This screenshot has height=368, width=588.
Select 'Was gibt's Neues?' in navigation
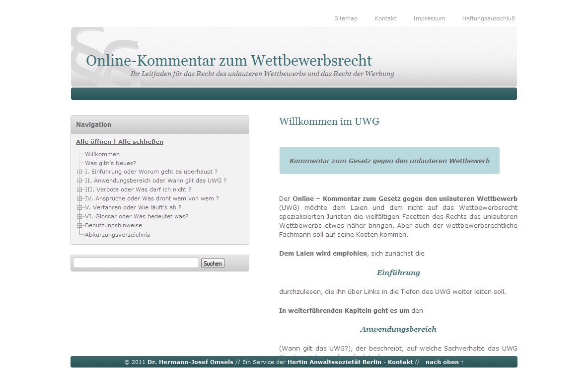[110, 163]
